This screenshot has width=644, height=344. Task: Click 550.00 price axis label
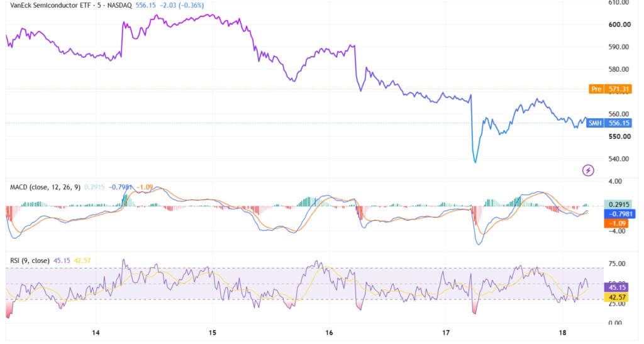pyautogui.click(x=619, y=136)
